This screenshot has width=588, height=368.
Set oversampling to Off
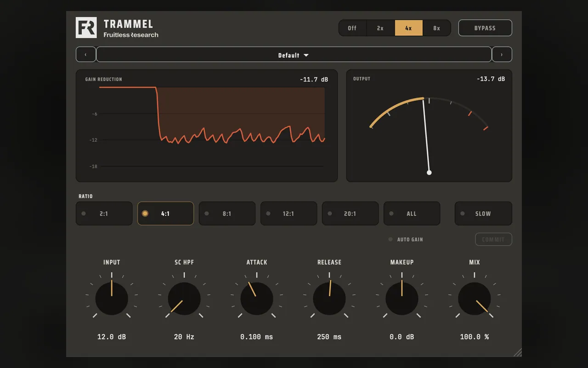tap(352, 28)
